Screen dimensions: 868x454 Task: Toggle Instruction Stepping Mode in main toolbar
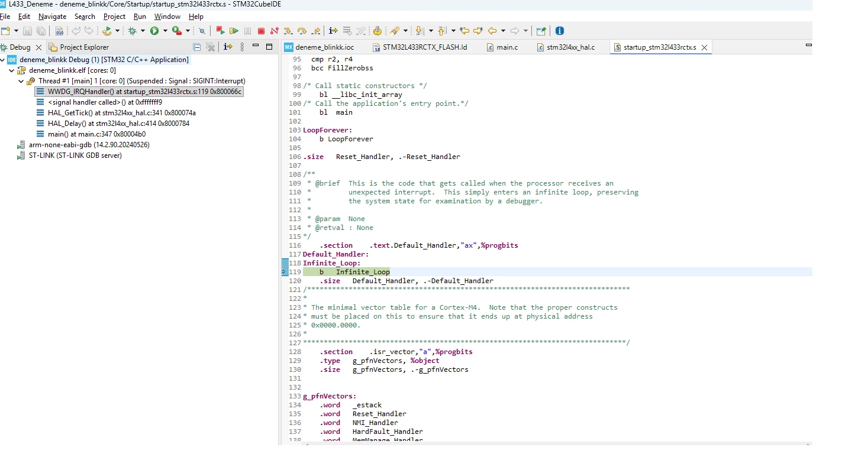point(333,31)
